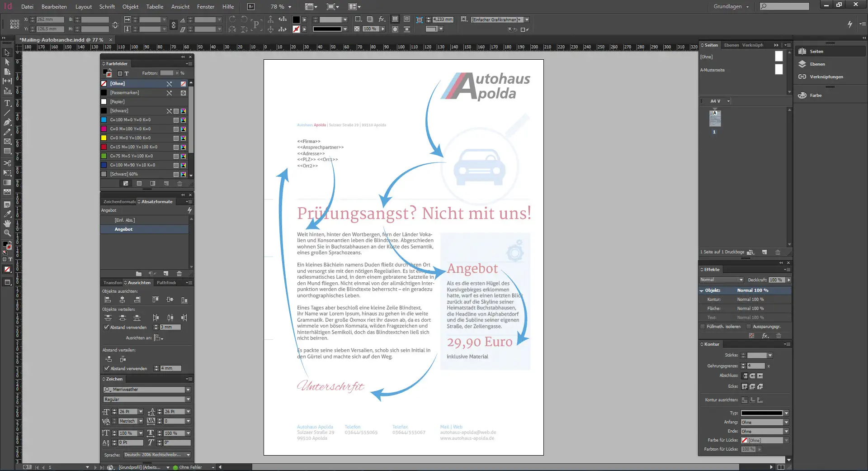Open the Normal blend mode dropdown in Effekte
The image size is (868, 471).
pos(740,280)
